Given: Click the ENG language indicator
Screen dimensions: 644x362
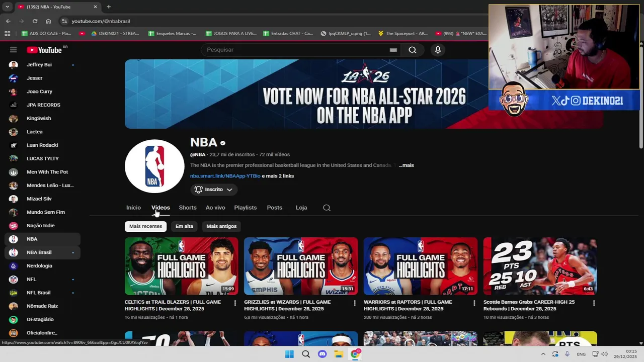Looking at the screenshot, I should click(x=581, y=354).
